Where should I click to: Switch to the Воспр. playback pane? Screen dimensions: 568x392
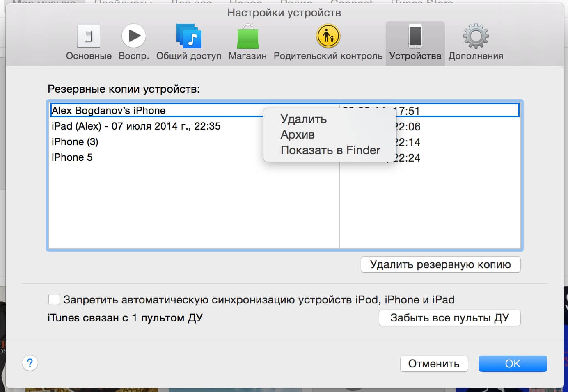(x=134, y=43)
